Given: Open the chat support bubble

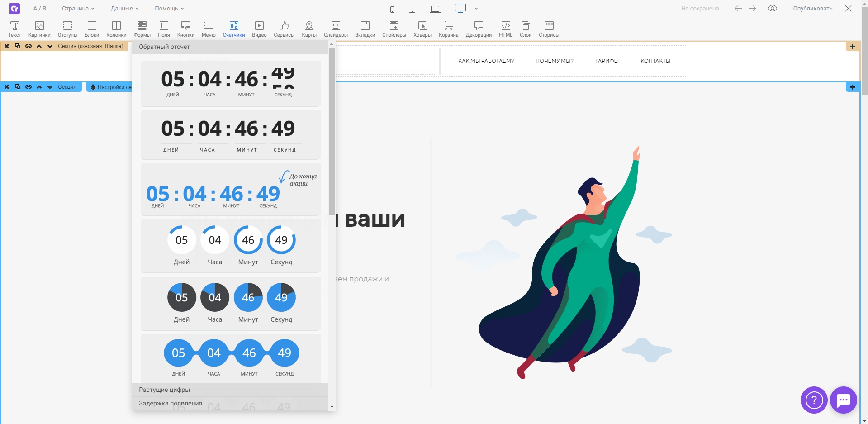Looking at the screenshot, I should pos(843,400).
